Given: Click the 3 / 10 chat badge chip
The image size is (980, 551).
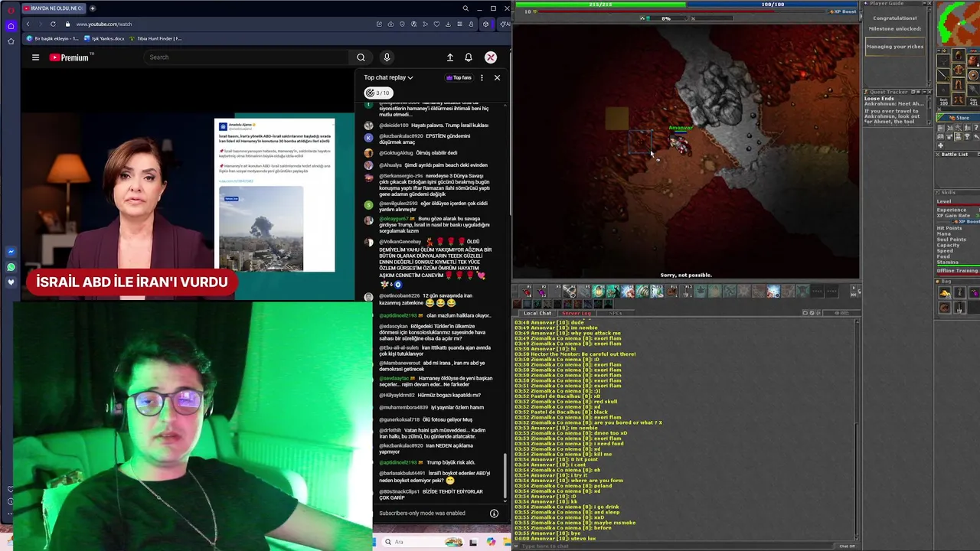Looking at the screenshot, I should tap(378, 93).
